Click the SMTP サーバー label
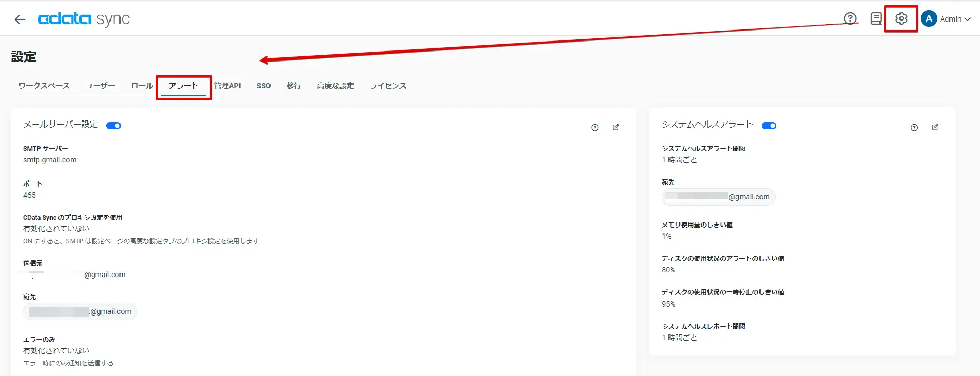The height and width of the screenshot is (376, 980). click(x=46, y=149)
